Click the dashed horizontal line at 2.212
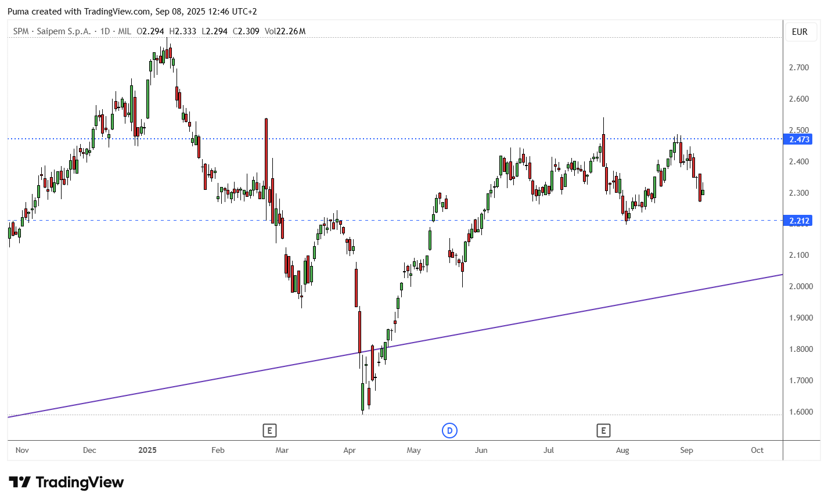 [395, 220]
